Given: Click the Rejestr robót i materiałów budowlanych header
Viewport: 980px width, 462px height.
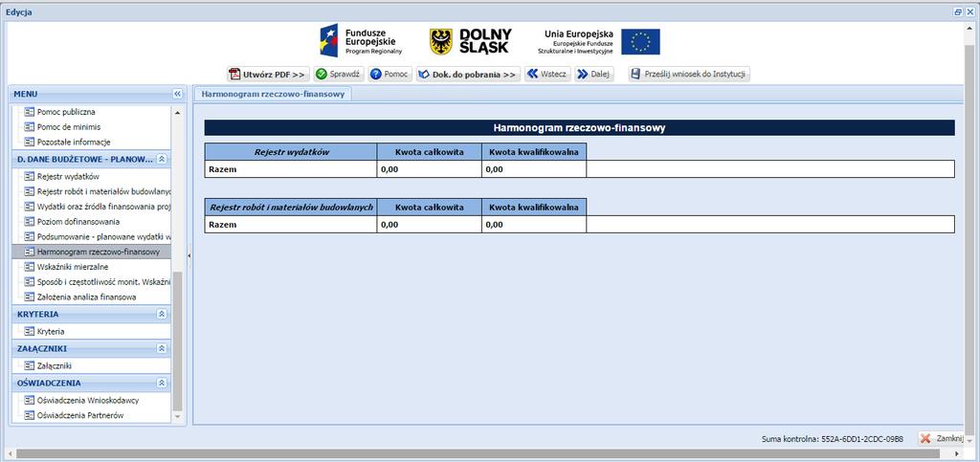Looking at the screenshot, I should point(291,207).
